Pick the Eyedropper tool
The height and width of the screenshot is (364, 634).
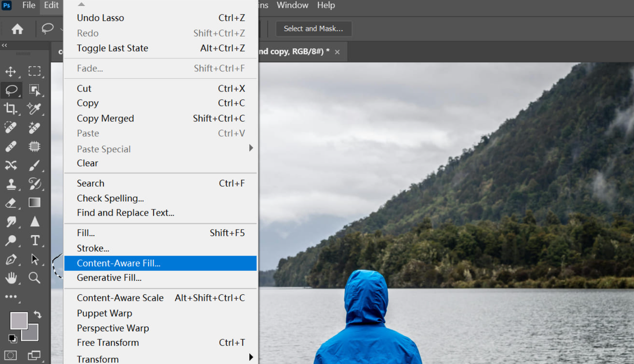click(35, 108)
